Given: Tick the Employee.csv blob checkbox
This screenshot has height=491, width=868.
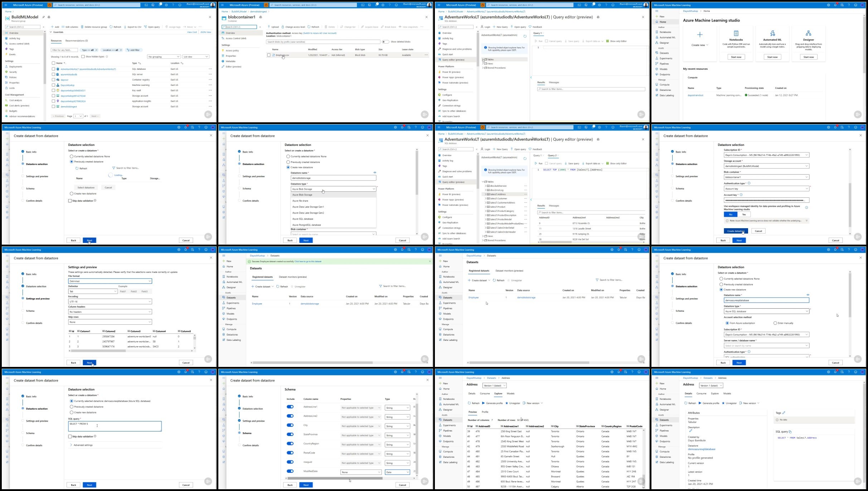Looking at the screenshot, I should [269, 55].
